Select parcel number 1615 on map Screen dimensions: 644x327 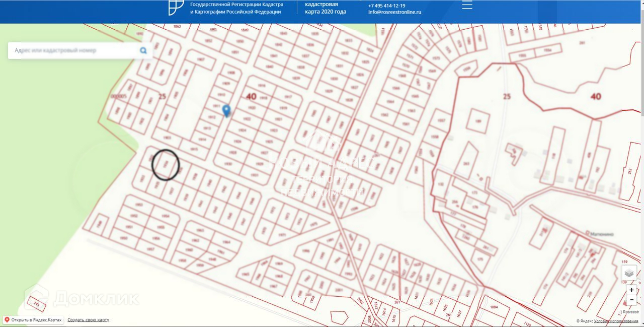click(x=394, y=318)
